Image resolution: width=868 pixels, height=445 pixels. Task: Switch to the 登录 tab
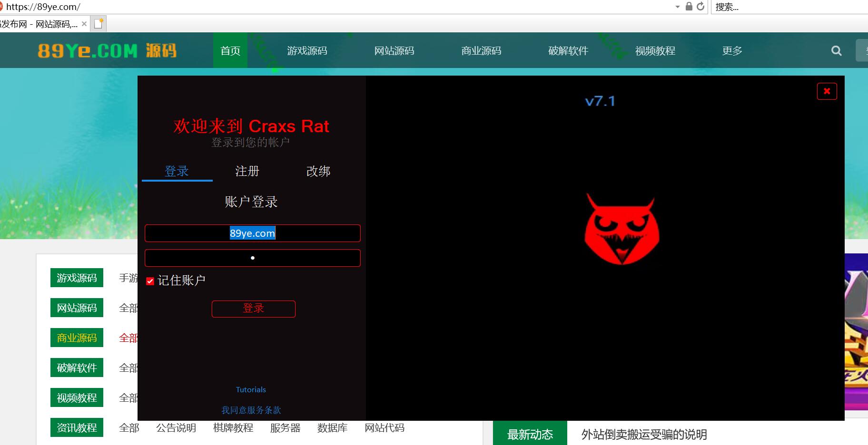click(177, 171)
